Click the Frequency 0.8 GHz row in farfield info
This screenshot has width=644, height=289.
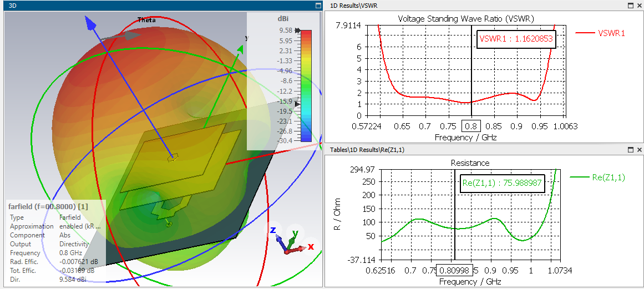click(x=46, y=253)
